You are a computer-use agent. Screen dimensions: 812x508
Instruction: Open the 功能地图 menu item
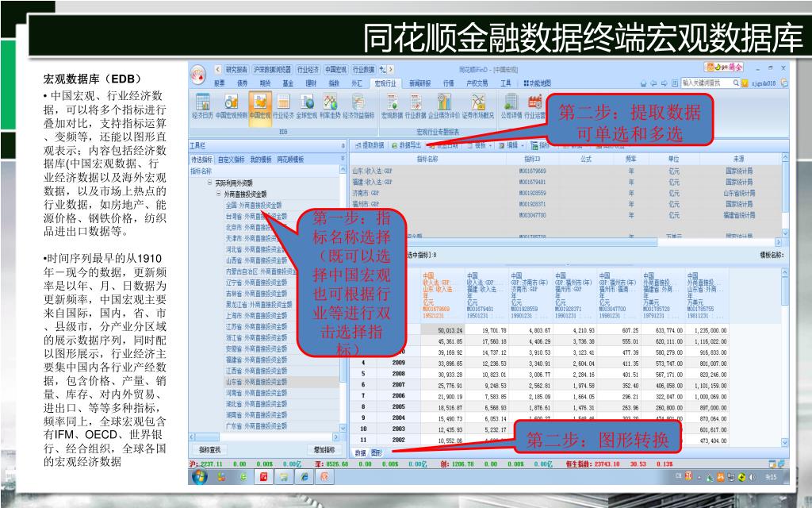tap(538, 83)
